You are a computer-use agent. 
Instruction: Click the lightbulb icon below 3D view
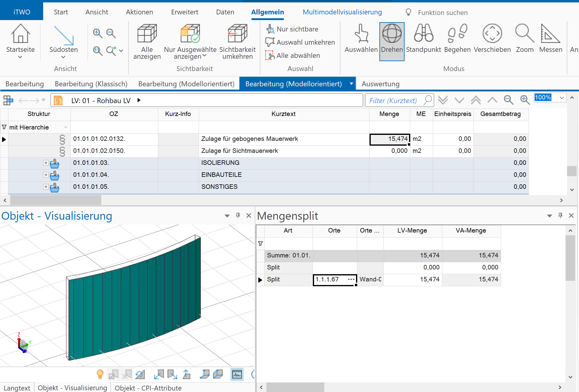pyautogui.click(x=100, y=374)
